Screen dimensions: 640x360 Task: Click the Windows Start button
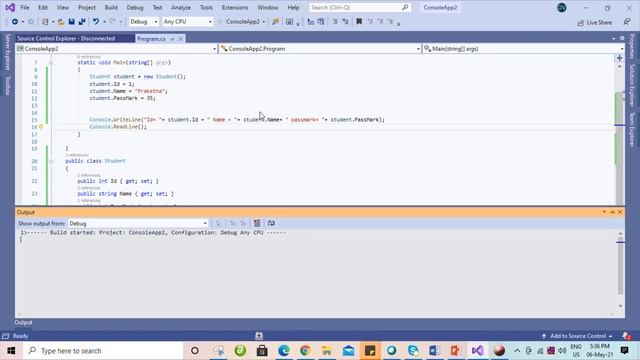11,351
